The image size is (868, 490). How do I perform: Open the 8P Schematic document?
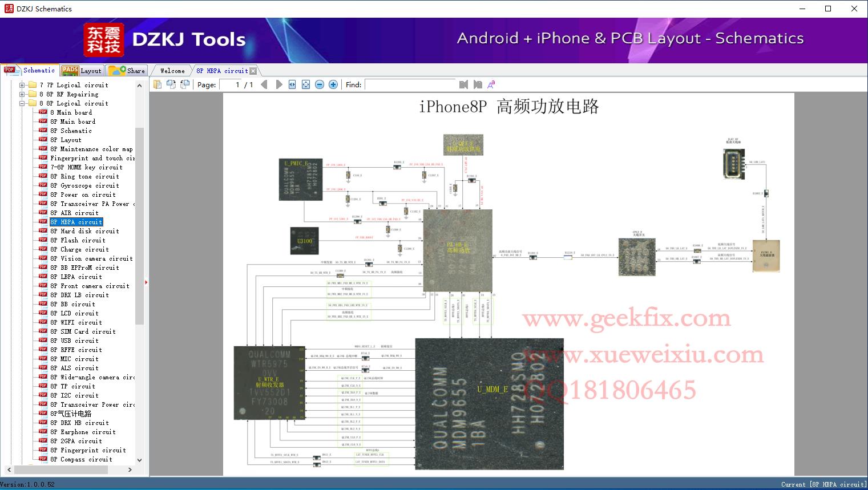71,131
